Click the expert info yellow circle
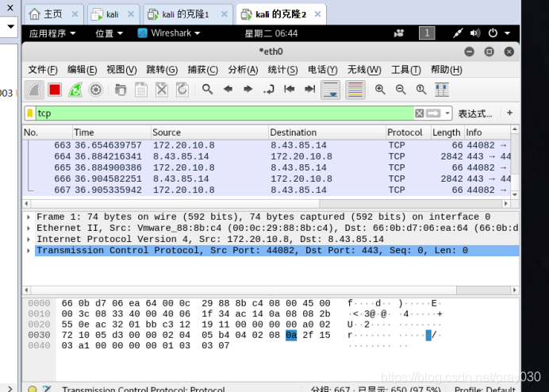Viewport: 549px width, 392px height. 33,389
